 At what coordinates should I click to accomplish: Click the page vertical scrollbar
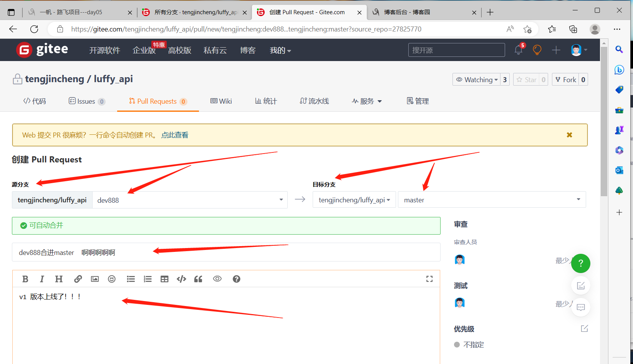[x=604, y=121]
